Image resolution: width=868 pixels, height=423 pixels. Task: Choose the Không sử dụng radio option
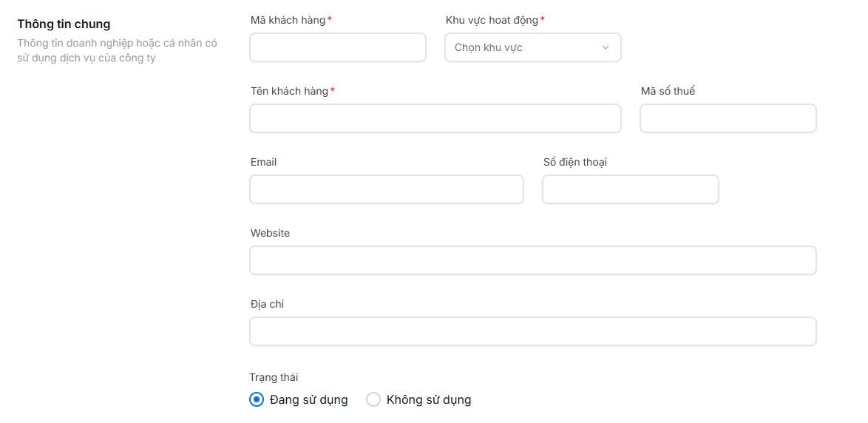373,399
